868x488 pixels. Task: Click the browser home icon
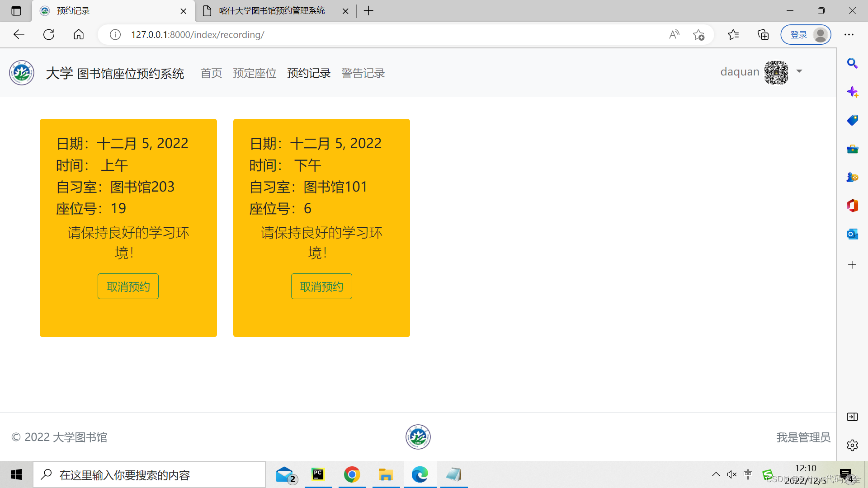point(79,35)
